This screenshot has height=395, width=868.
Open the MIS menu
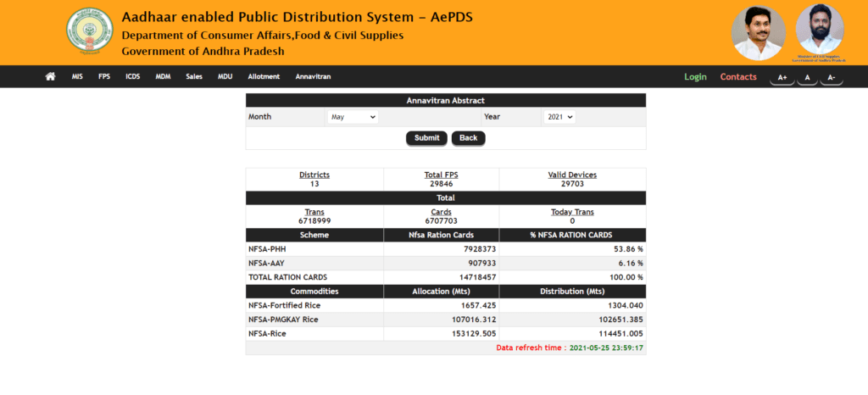77,77
